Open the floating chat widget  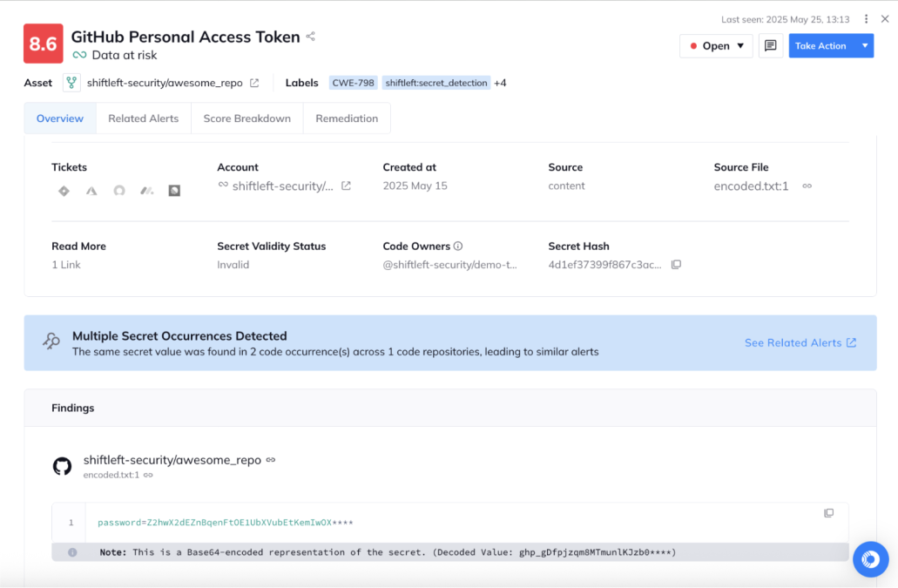tap(870, 558)
